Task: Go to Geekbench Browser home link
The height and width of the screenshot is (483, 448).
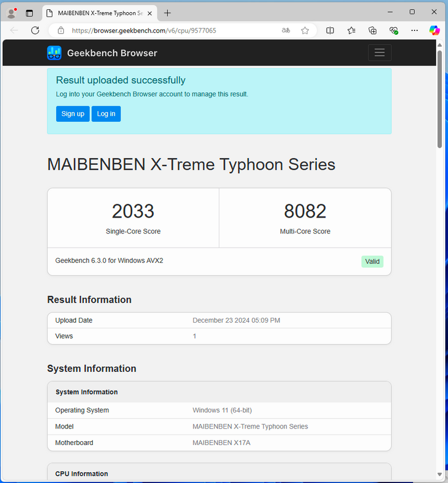Action: coord(112,53)
